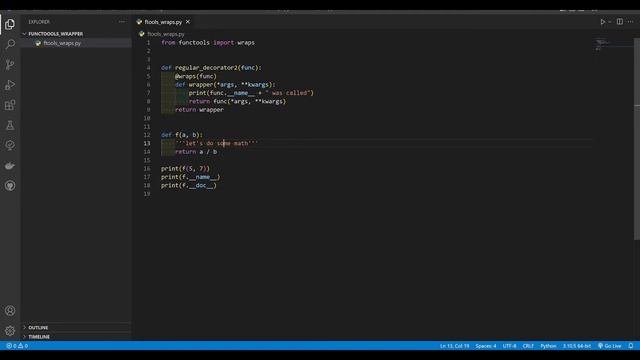Open the run button dropdown arrow
640x360 pixels.
pyautogui.click(x=610, y=22)
